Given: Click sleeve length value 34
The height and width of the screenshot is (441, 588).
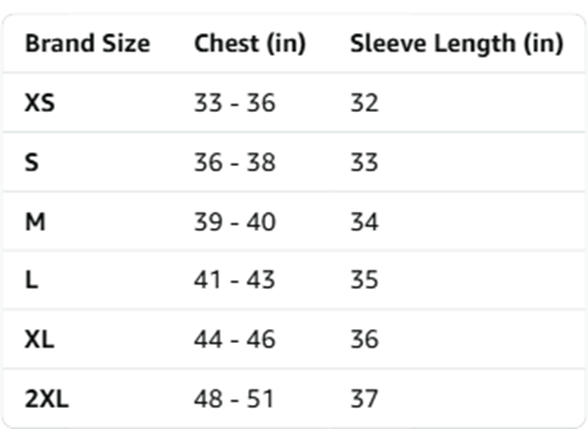Looking at the screenshot, I should coord(364,222).
